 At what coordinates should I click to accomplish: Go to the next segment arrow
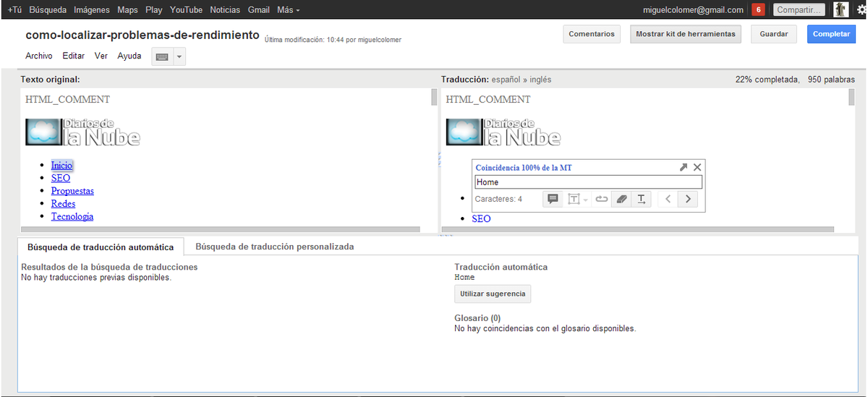click(688, 199)
